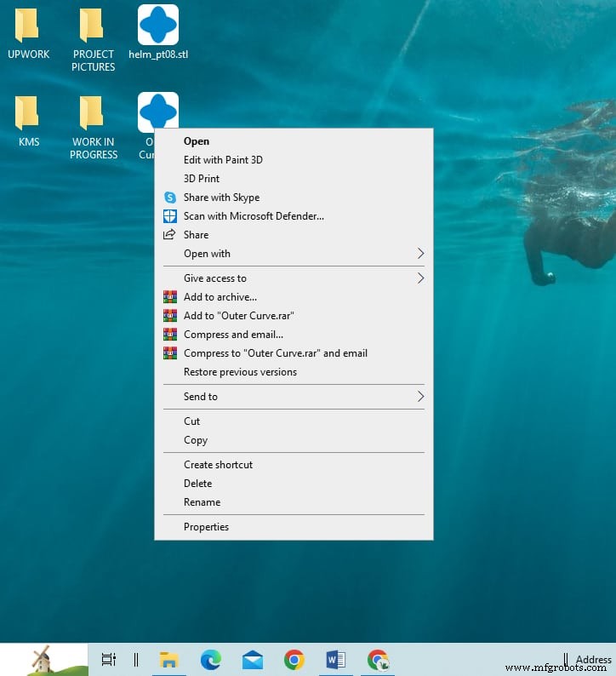Image resolution: width=616 pixels, height=676 pixels.
Task: Open File Explorer from the taskbar
Action: click(x=168, y=660)
